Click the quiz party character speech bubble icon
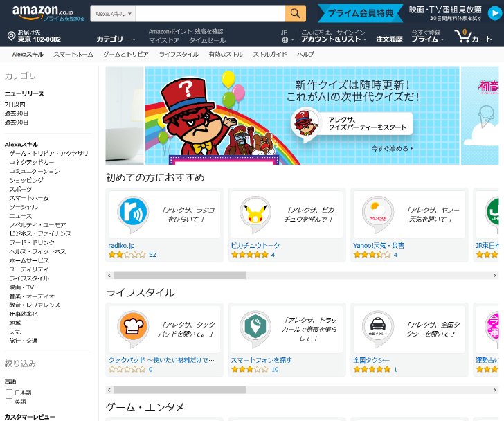The width and height of the screenshot is (504, 421). pyautogui.click(x=305, y=125)
